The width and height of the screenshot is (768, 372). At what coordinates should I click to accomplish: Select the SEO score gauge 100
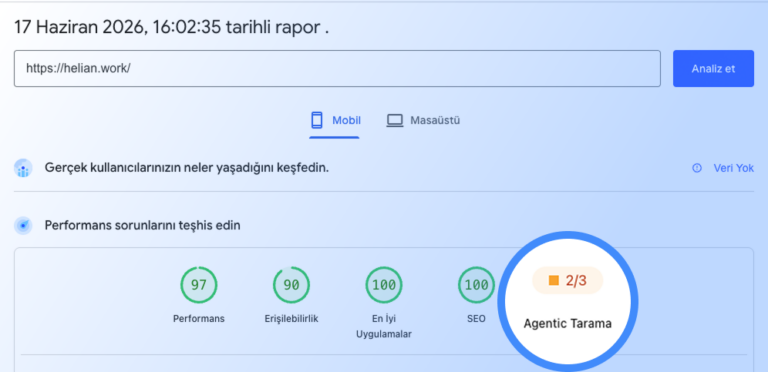click(x=476, y=285)
